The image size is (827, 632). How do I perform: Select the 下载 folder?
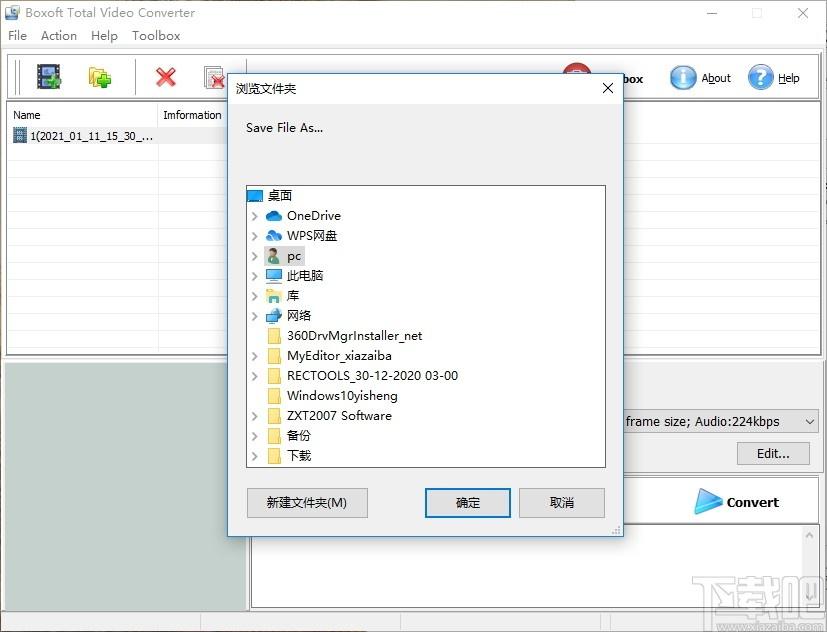(x=299, y=456)
